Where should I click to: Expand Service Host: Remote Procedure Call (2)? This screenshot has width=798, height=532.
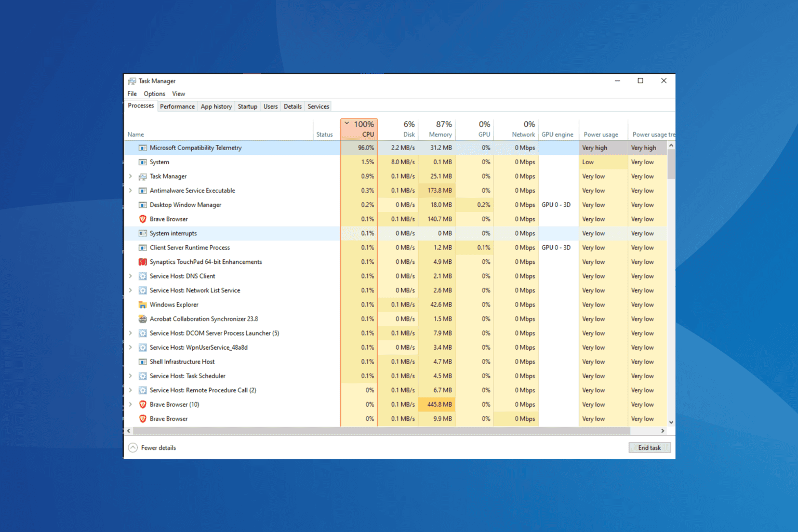(x=130, y=390)
